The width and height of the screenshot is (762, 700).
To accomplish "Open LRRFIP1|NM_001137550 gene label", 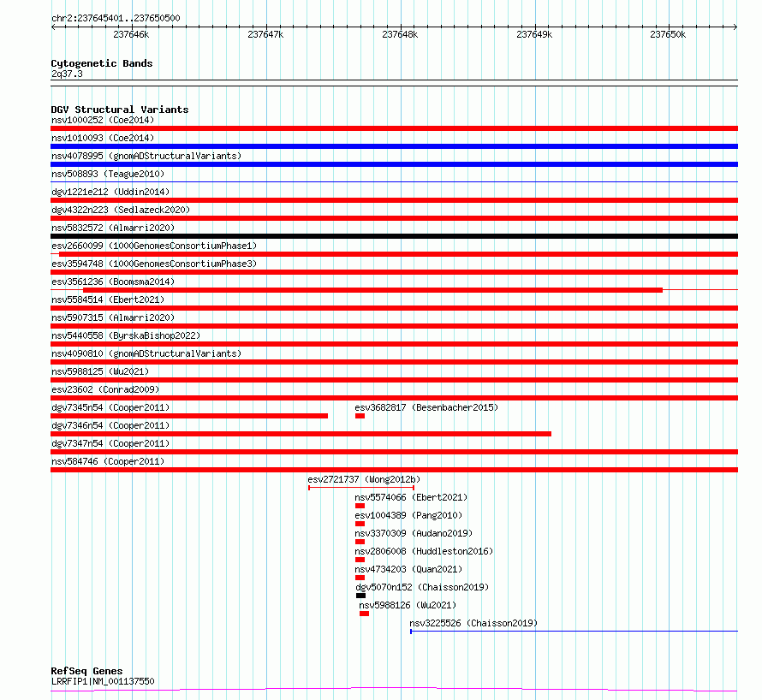I will pos(103,681).
